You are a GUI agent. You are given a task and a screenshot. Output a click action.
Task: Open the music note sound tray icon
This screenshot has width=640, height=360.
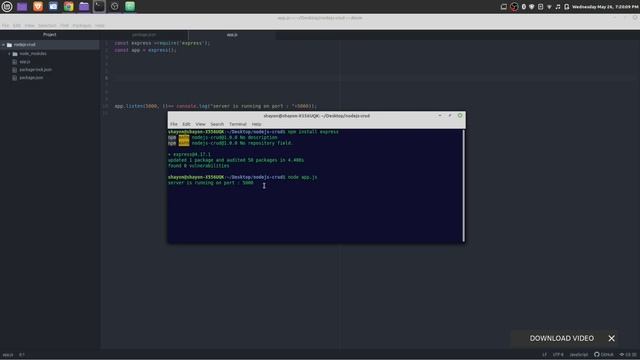tap(558, 7)
